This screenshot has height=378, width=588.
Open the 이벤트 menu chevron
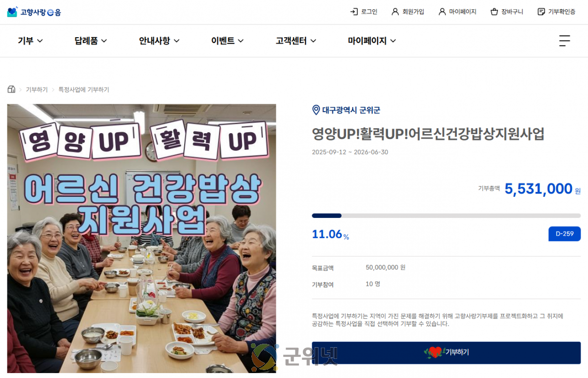(x=241, y=41)
